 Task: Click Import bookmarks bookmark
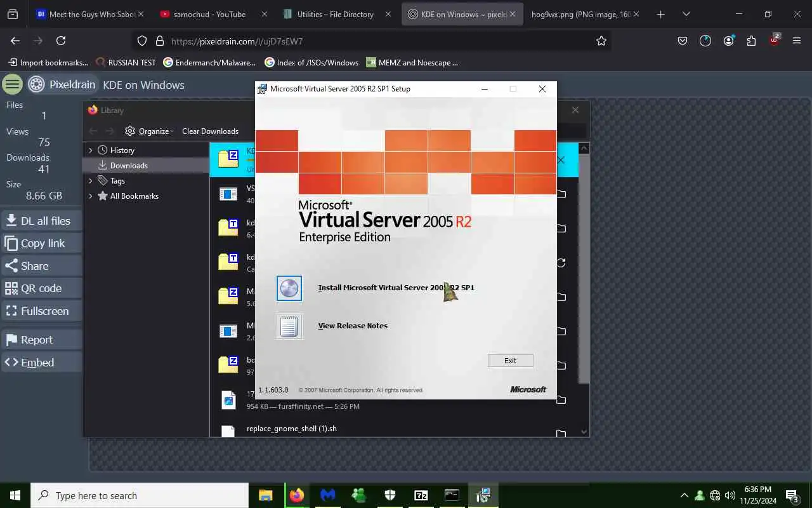(x=48, y=62)
